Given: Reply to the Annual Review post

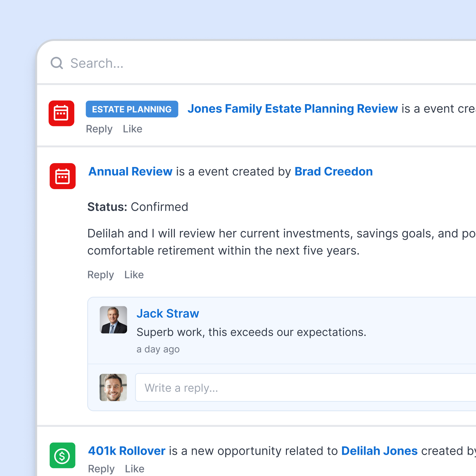Looking at the screenshot, I should [101, 274].
